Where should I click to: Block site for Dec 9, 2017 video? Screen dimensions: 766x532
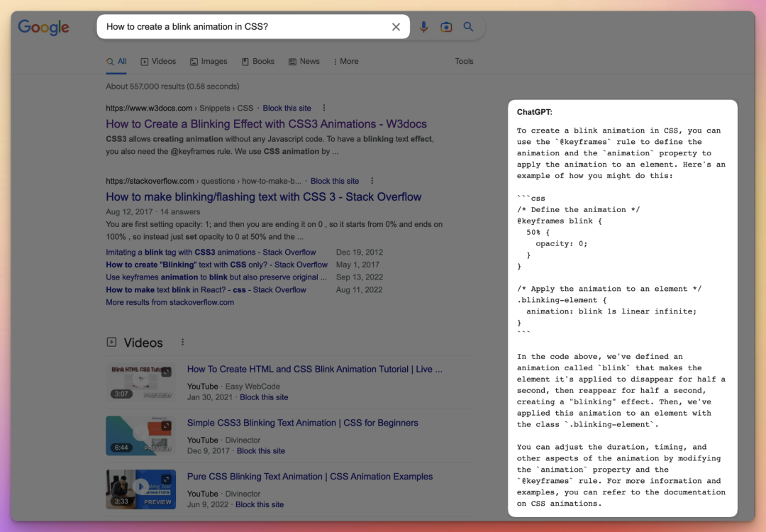pyautogui.click(x=261, y=451)
